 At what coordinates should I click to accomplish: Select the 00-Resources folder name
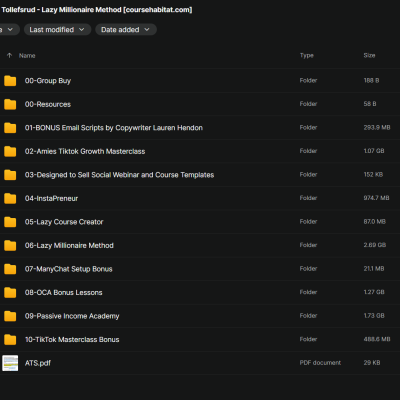coord(48,104)
